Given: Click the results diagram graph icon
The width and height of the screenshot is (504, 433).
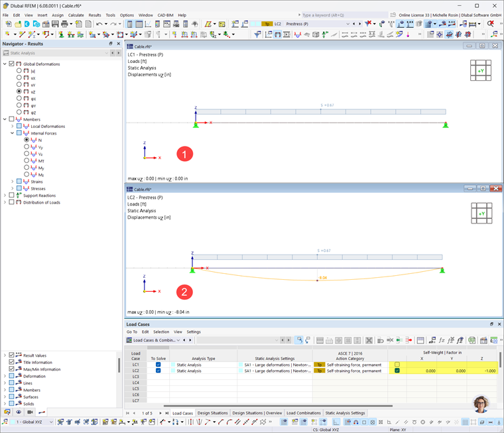Looking at the screenshot, I should point(148,24).
